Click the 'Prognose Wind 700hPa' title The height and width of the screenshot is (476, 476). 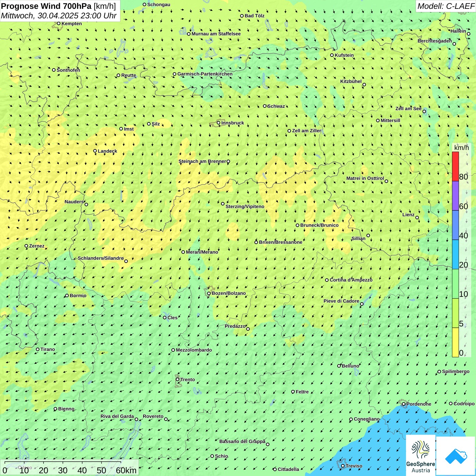click(x=46, y=6)
